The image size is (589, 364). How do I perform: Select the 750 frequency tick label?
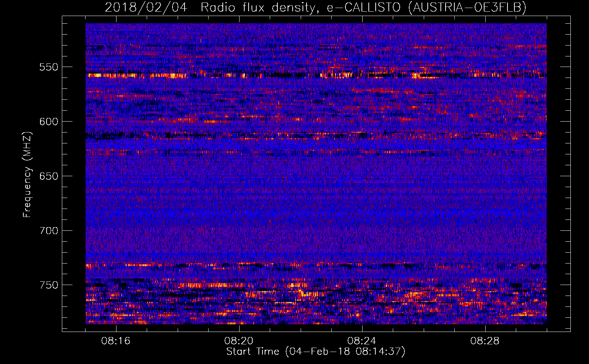(49, 285)
